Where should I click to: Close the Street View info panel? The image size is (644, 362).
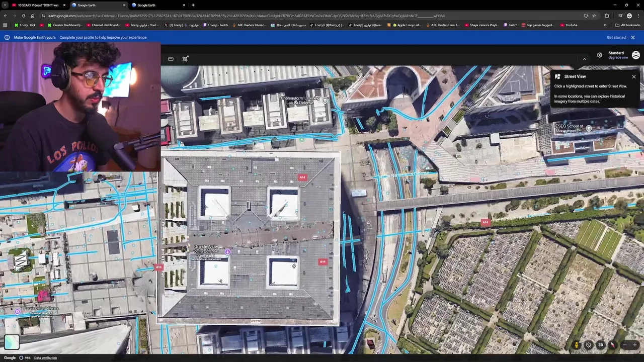click(633, 76)
